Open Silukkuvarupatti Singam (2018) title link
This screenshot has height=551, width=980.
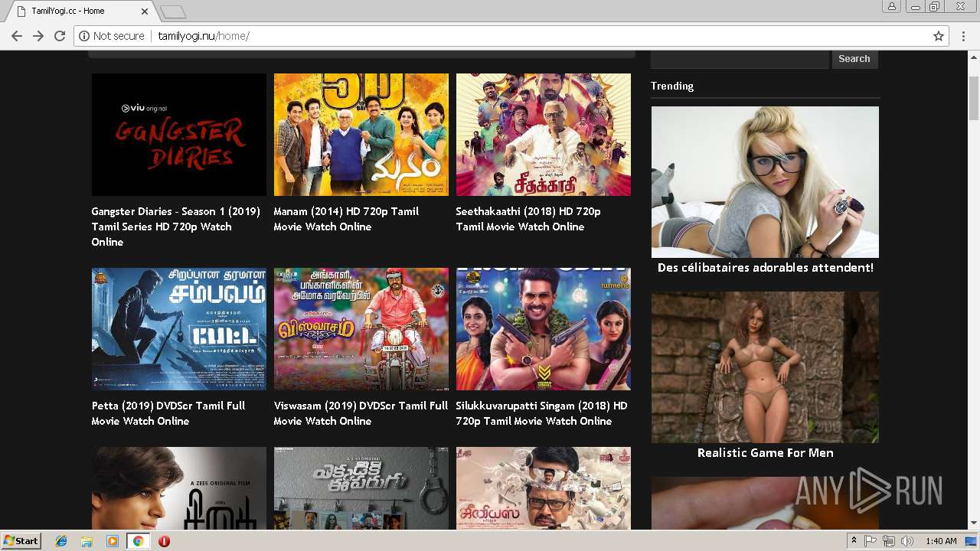[x=542, y=413]
